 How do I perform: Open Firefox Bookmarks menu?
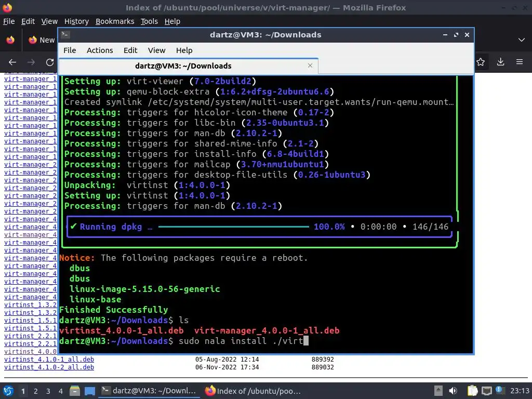click(x=115, y=21)
